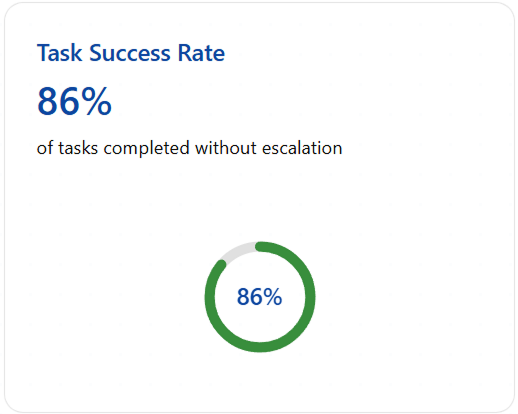Select the word 'completed' in the caption

click(147, 149)
